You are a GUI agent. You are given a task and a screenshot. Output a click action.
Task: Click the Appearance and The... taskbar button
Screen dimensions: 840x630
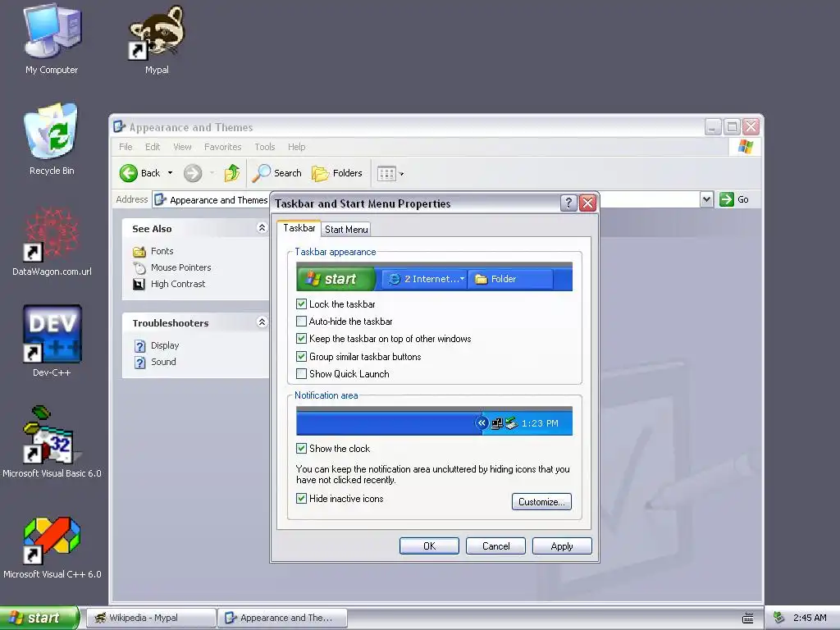[283, 618]
